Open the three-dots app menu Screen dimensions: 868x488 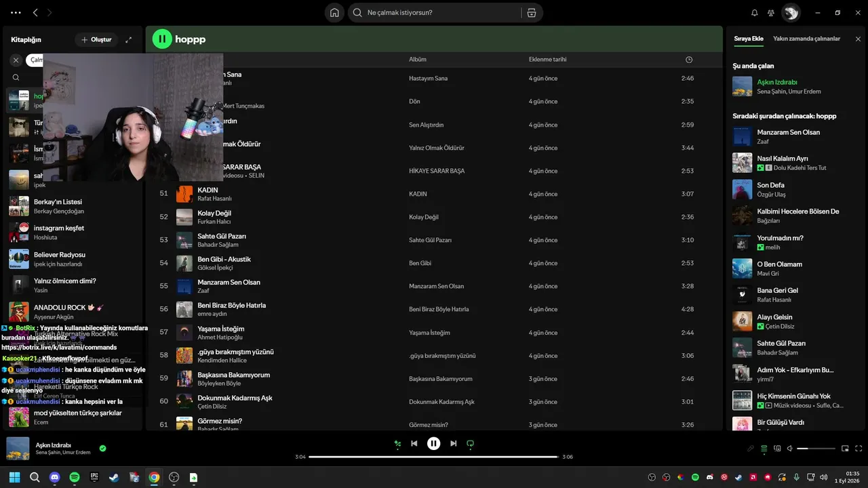pos(16,12)
